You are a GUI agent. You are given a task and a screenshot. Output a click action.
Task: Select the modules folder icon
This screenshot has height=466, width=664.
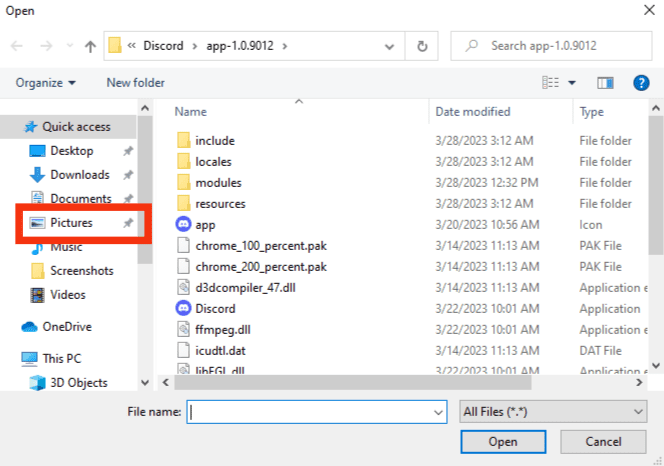183,183
